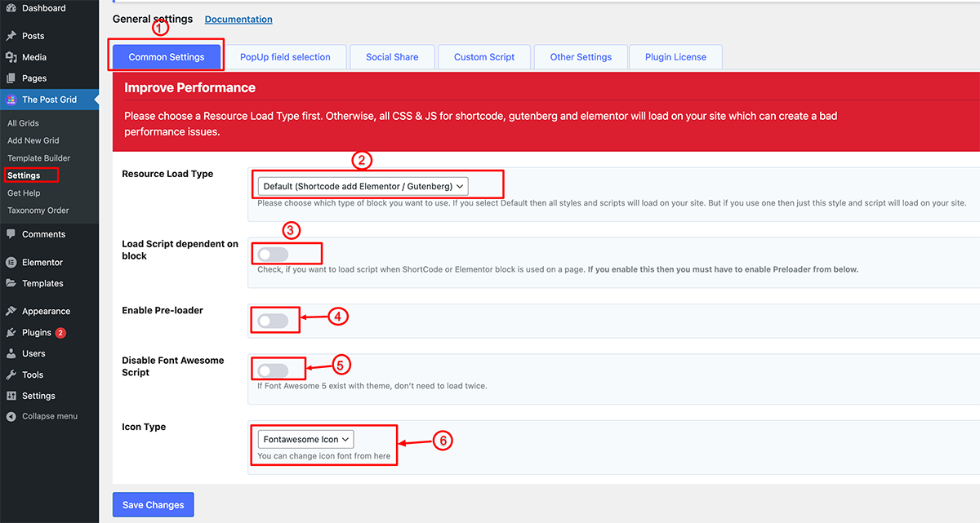Screen dimensions: 980x523
Task: Click the Elementor logo icon
Action: point(11,263)
